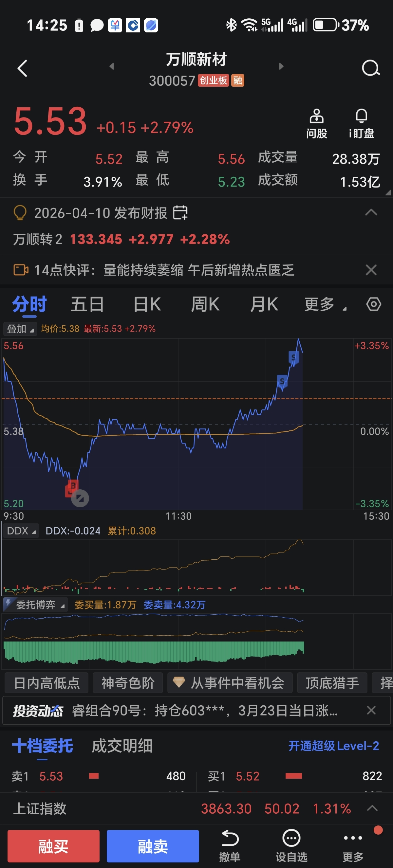Tap the lightbulb earnings reminder icon

pyautogui.click(x=20, y=213)
